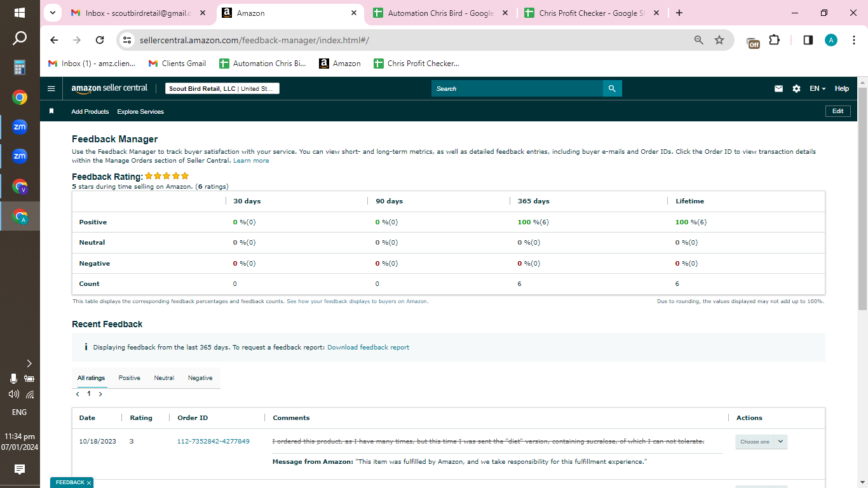Open the Chrome profile A menu
868x488 pixels.
(x=831, y=40)
